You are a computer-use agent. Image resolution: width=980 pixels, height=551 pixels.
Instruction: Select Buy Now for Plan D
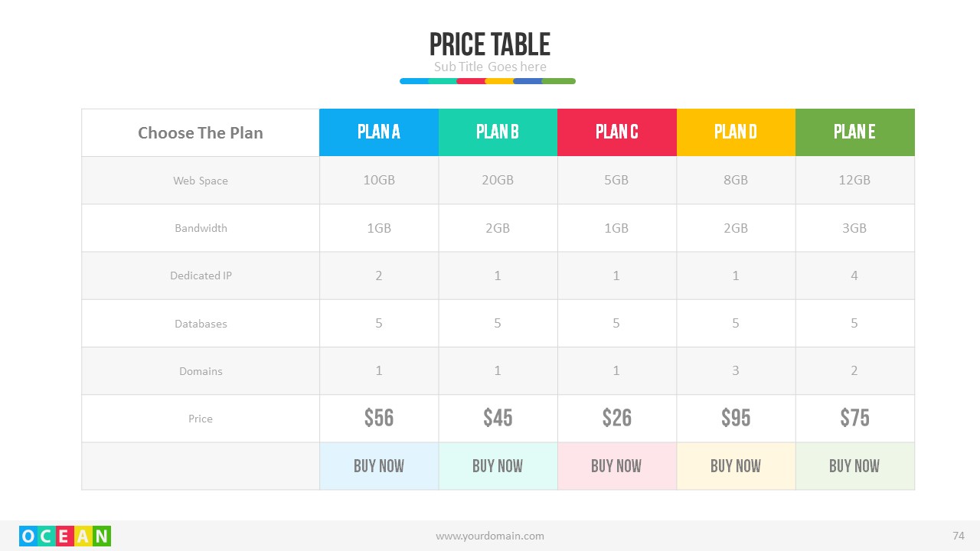click(736, 466)
